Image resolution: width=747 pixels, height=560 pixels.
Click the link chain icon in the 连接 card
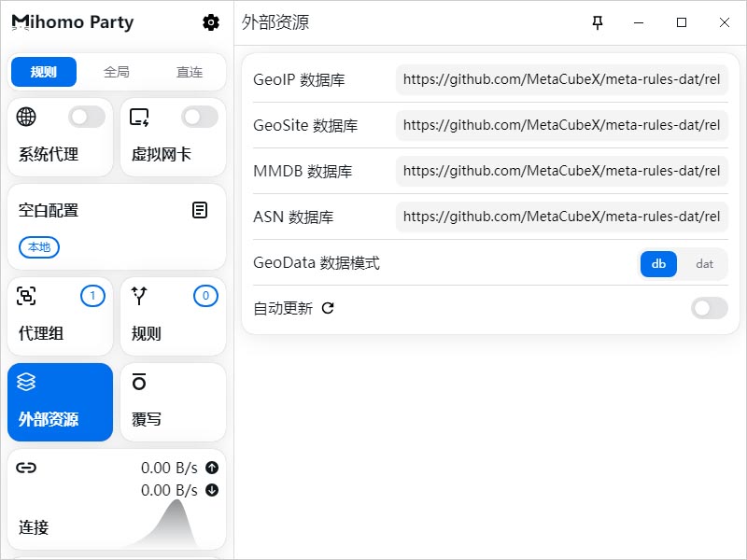[26, 468]
